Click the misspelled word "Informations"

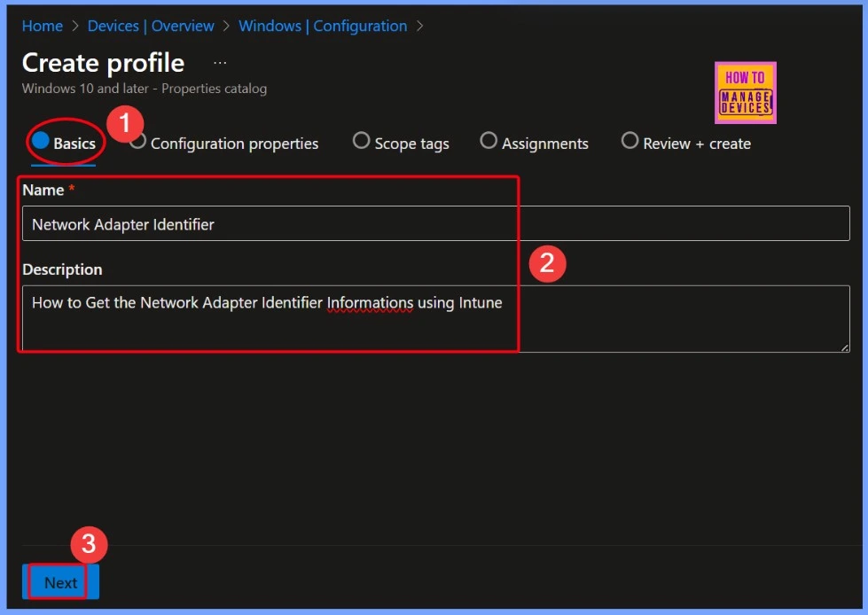pos(370,303)
